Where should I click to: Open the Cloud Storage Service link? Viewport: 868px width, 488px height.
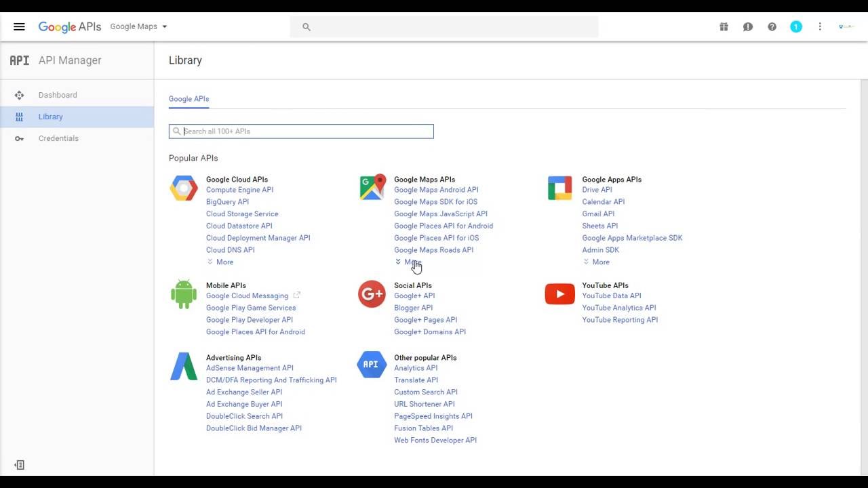click(242, 214)
